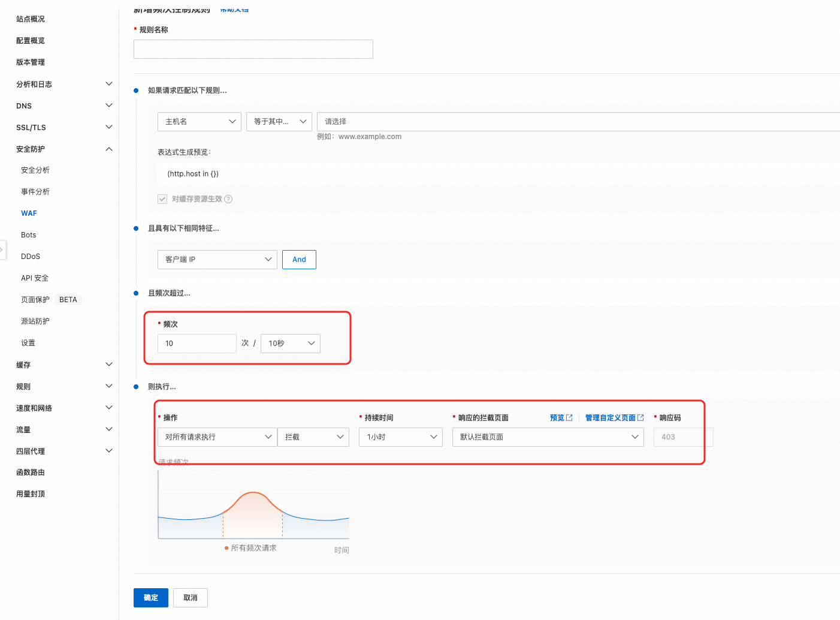Open the 对所有请求执行 action scope dropdown
This screenshot has width=840, height=620.
click(217, 437)
